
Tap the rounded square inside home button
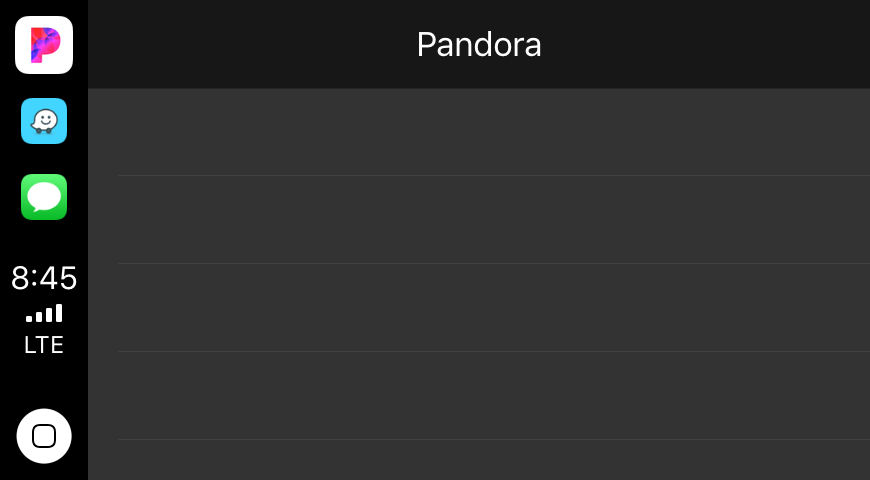pyautogui.click(x=44, y=436)
